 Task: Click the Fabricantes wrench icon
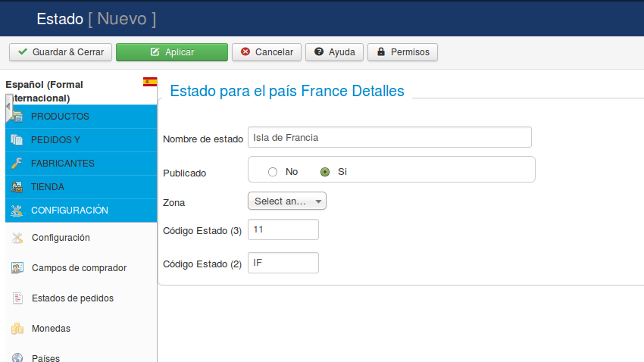(17, 164)
